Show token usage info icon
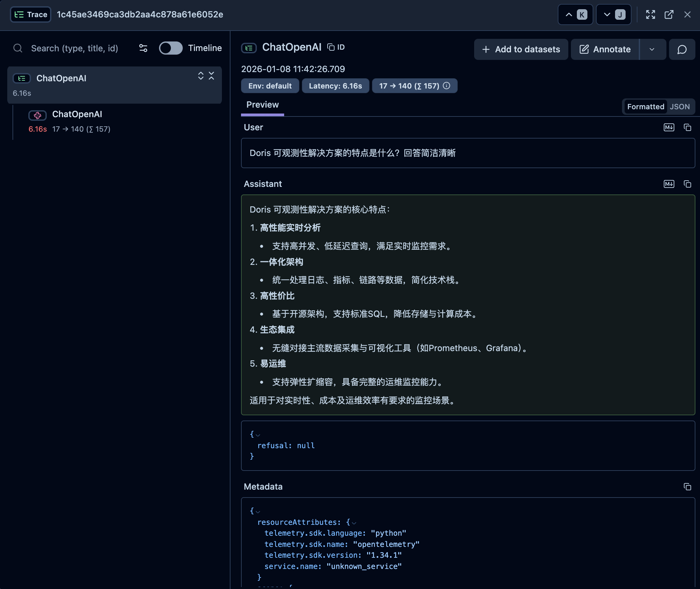 point(446,86)
